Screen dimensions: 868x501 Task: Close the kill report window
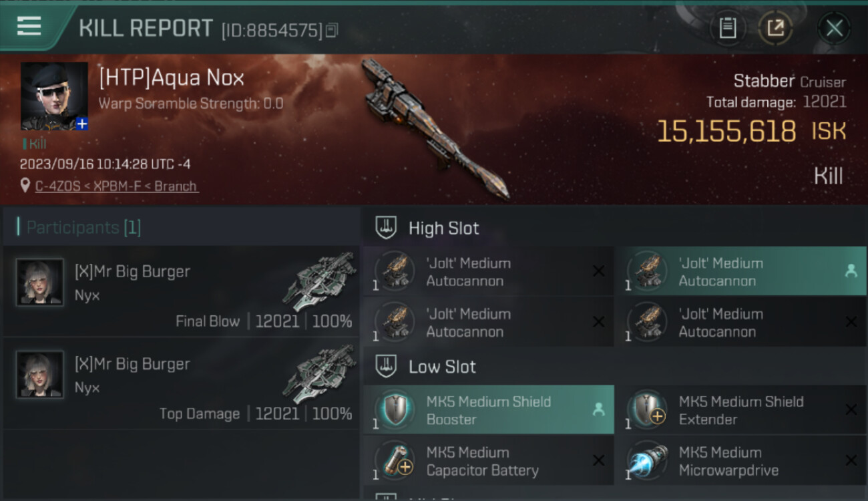(x=834, y=28)
